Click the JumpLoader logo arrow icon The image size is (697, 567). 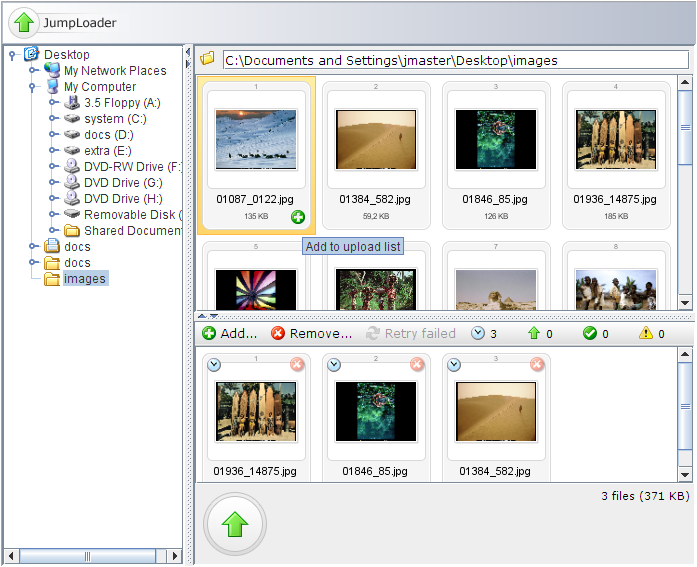(25, 22)
